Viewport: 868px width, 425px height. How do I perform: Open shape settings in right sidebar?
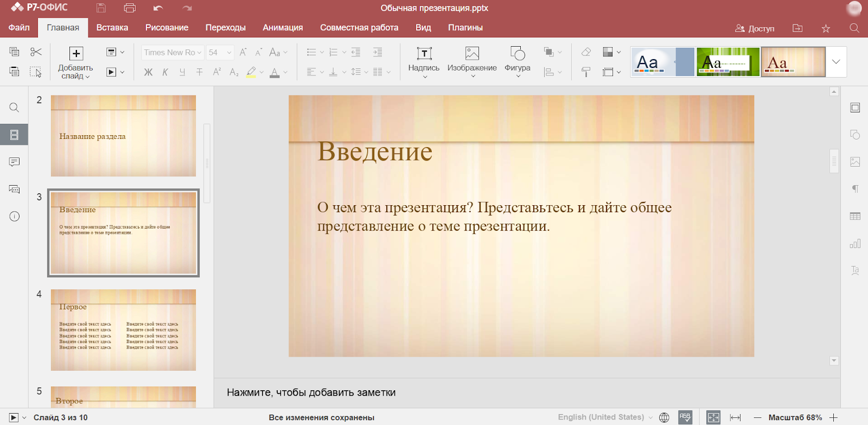[855, 135]
